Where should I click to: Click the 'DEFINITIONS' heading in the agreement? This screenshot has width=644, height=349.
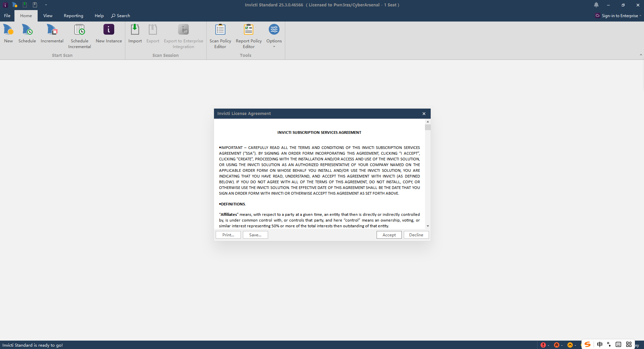click(232, 204)
